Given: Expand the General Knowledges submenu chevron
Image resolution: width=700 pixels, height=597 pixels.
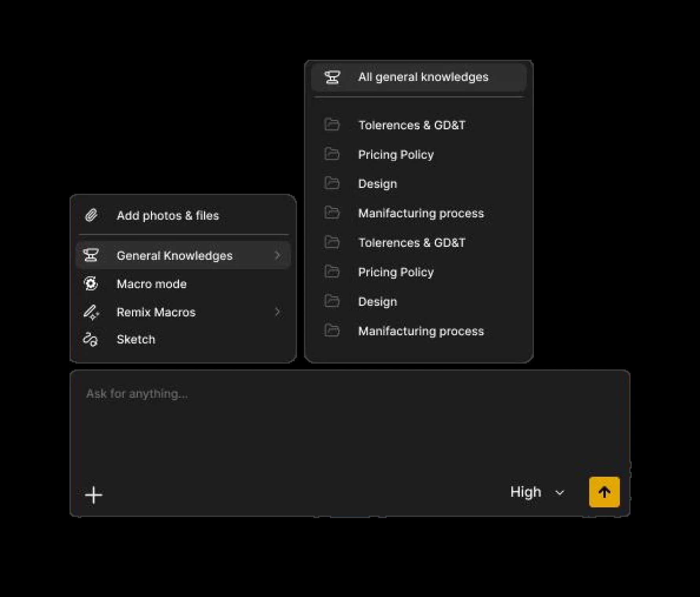Looking at the screenshot, I should (278, 255).
